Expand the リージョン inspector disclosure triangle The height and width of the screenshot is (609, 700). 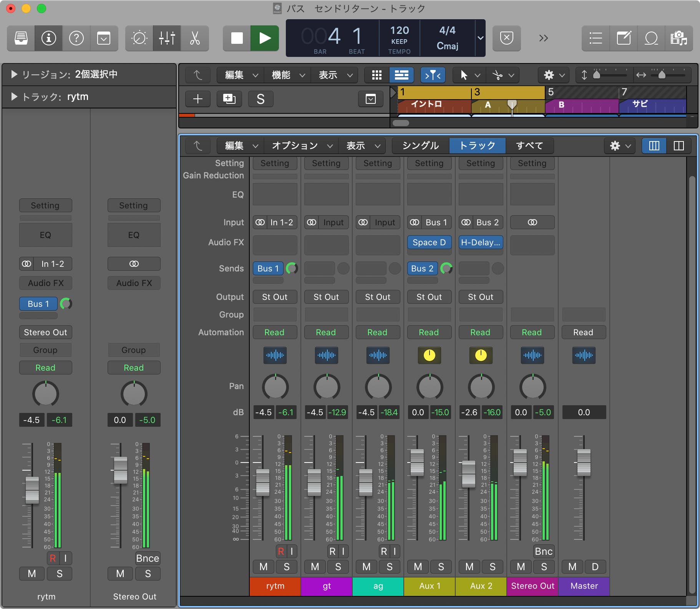click(x=14, y=74)
